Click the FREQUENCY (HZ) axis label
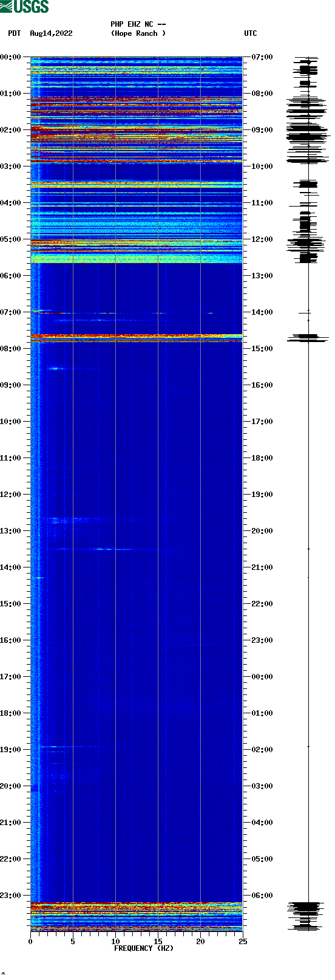 pyautogui.click(x=144, y=948)
